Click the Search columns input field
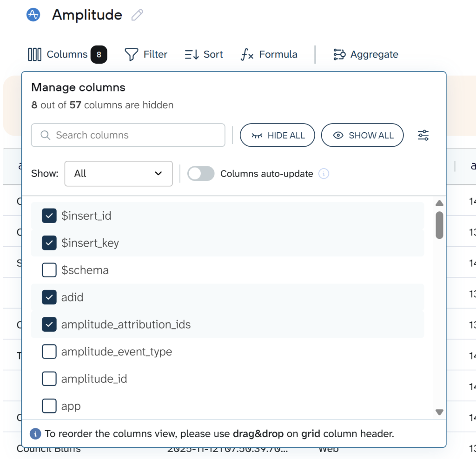This screenshot has width=476, height=459. (x=127, y=135)
